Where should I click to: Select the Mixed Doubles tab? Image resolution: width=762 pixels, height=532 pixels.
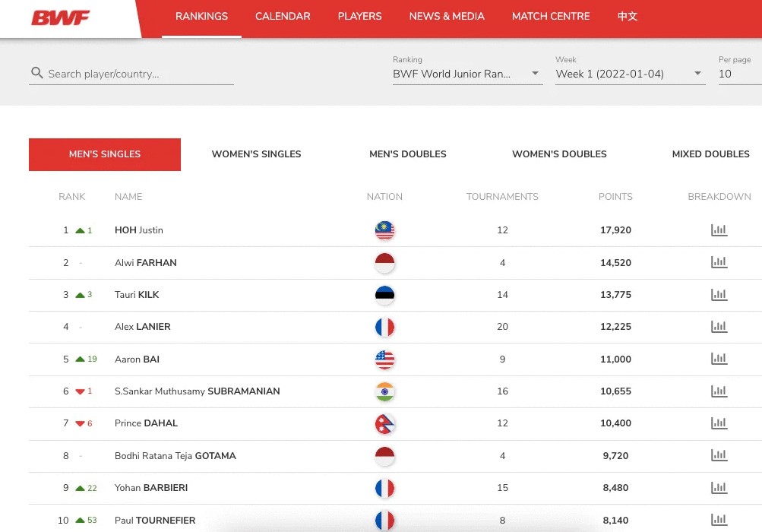pos(710,154)
